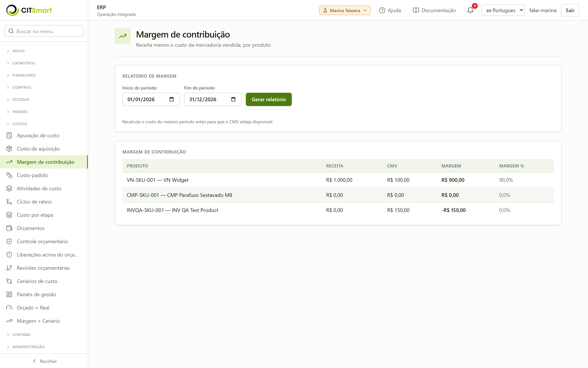Click the Documentação book icon

[416, 10]
